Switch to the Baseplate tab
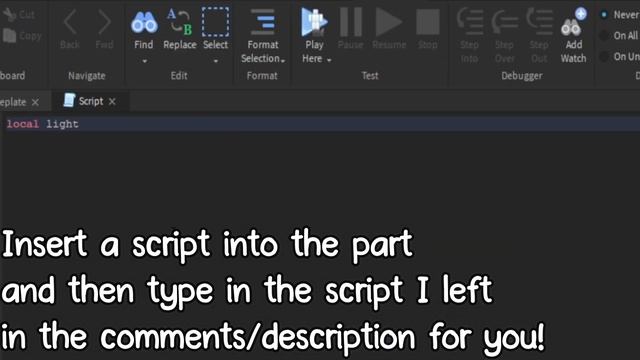 coord(13,102)
